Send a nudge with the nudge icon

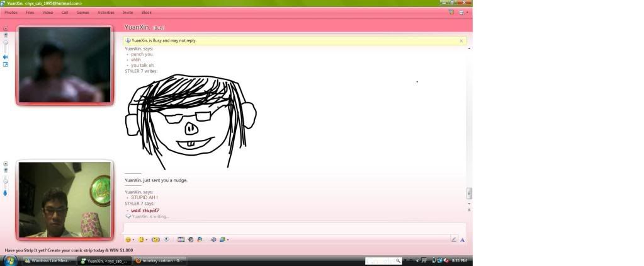tap(155, 240)
